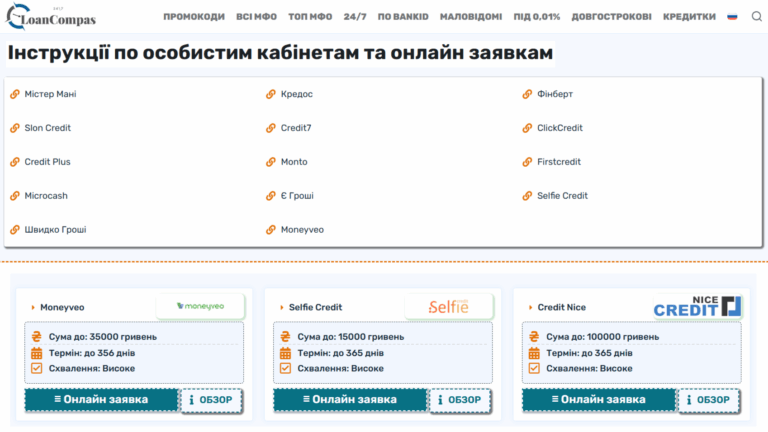Click calendar icon in Selfie Credit term row
This screenshot has height=432, width=768.
point(285,353)
